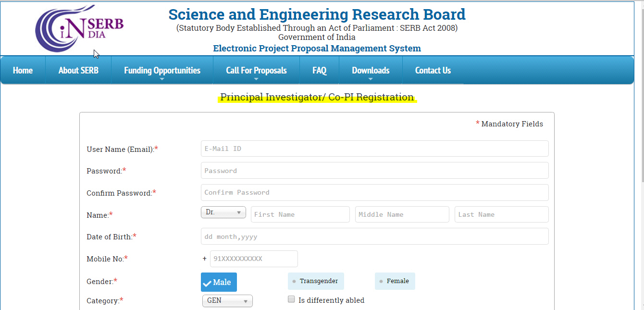Expand the Call For Proposals menu

coord(256,70)
